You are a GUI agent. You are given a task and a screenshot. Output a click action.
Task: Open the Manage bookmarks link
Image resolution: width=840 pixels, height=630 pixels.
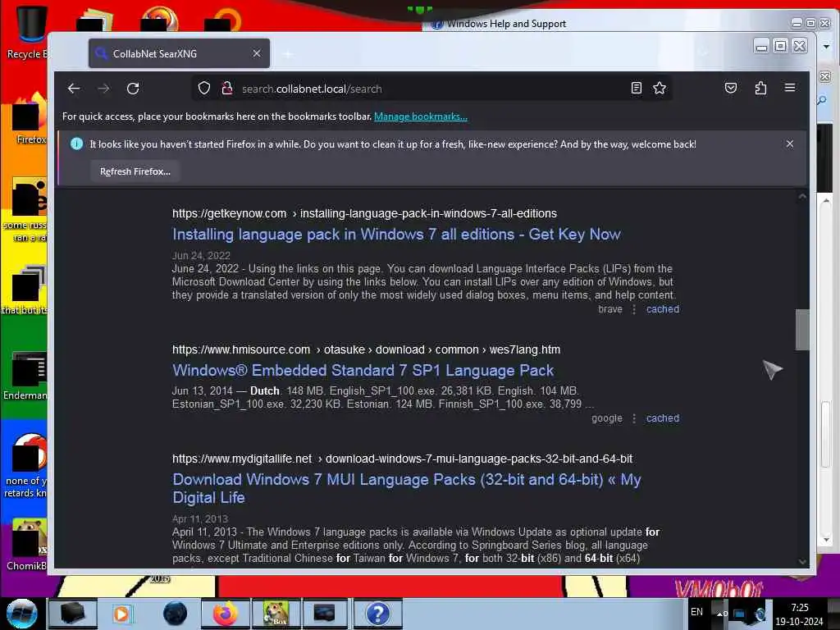pyautogui.click(x=421, y=116)
